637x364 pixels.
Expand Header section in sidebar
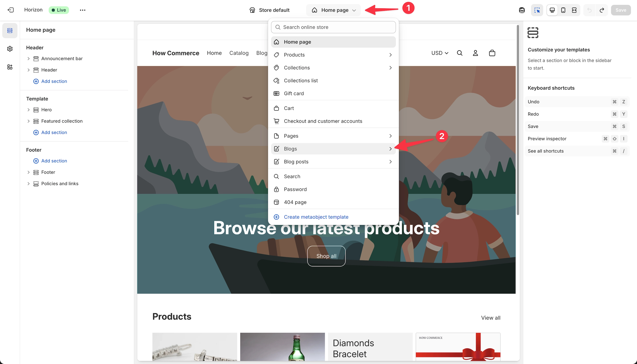[x=28, y=70]
